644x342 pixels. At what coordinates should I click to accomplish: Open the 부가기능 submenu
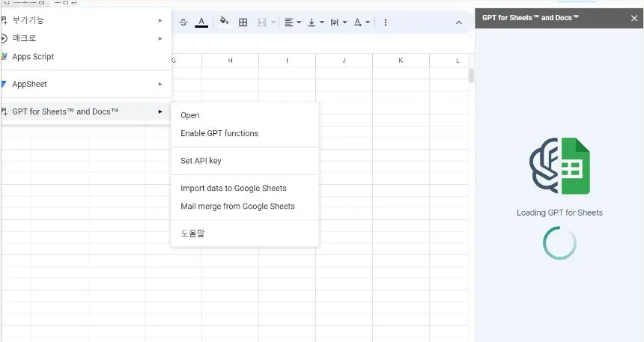pyautogui.click(x=85, y=20)
